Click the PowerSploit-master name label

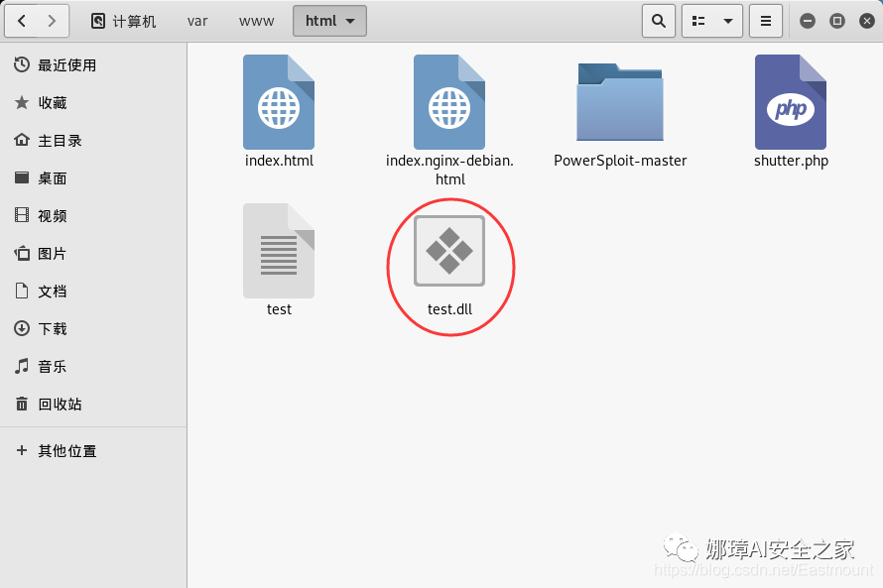[620, 161]
